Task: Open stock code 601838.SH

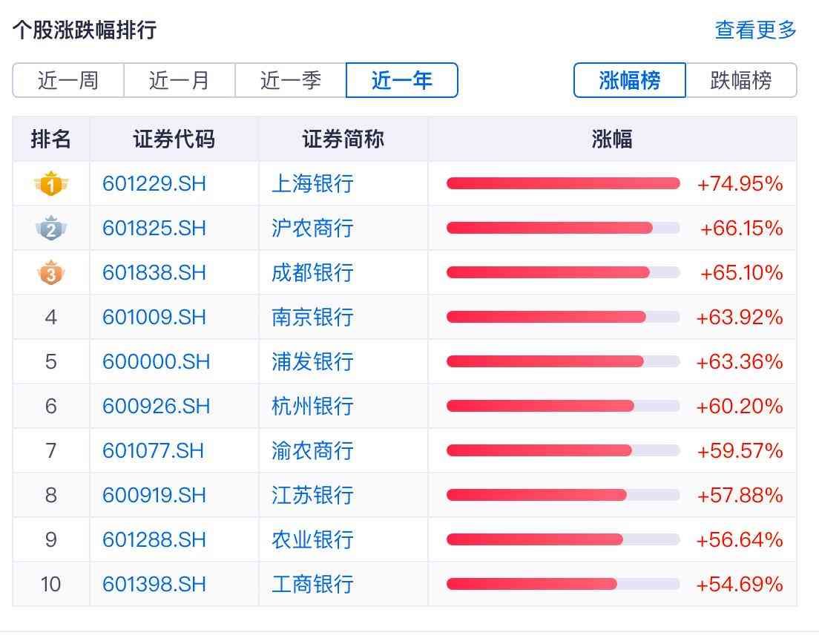Action: 154,273
